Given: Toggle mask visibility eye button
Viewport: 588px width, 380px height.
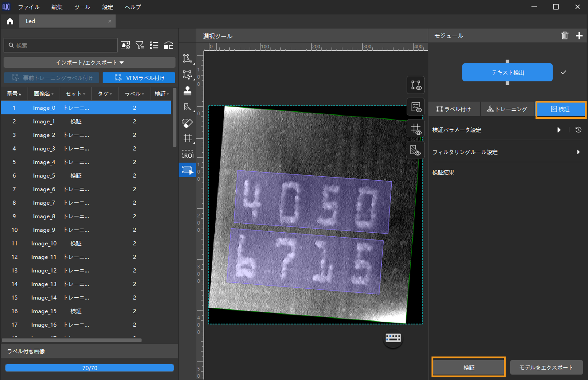Looking at the screenshot, I should click(x=416, y=150).
